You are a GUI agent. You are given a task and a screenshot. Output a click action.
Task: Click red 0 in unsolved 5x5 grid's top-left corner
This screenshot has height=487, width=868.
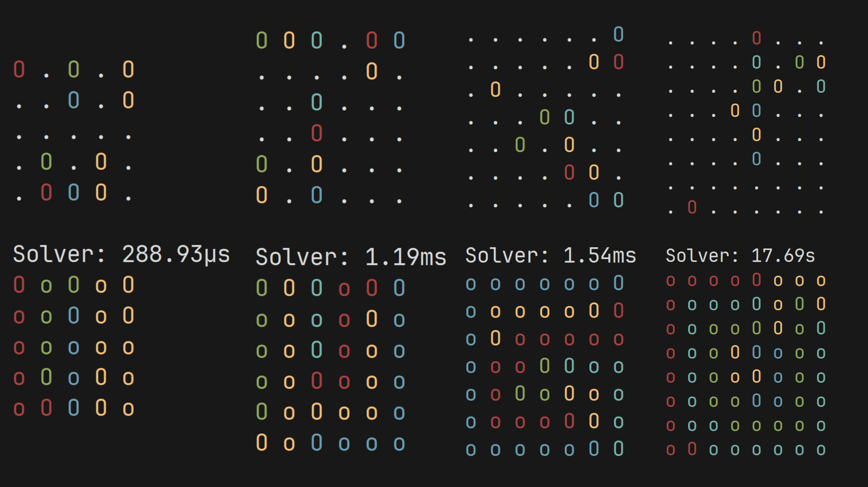[19, 69]
